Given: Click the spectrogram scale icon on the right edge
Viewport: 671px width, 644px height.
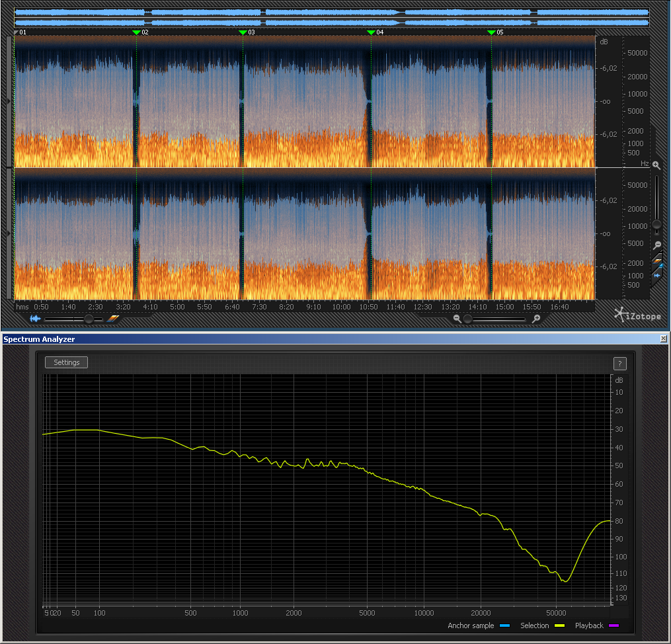Looking at the screenshot, I should pos(656,262).
